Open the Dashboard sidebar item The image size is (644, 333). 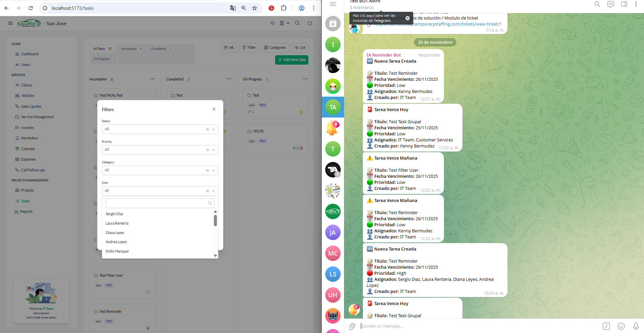(30, 54)
